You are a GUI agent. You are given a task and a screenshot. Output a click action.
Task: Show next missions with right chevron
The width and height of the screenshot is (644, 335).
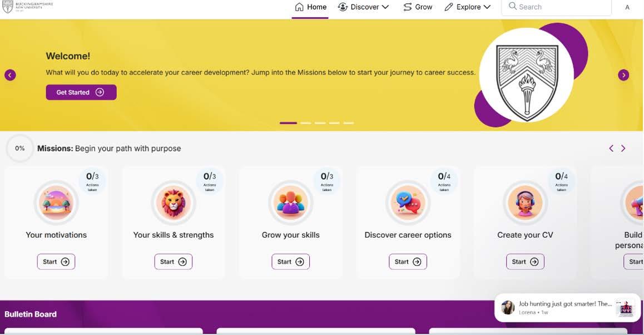point(623,149)
